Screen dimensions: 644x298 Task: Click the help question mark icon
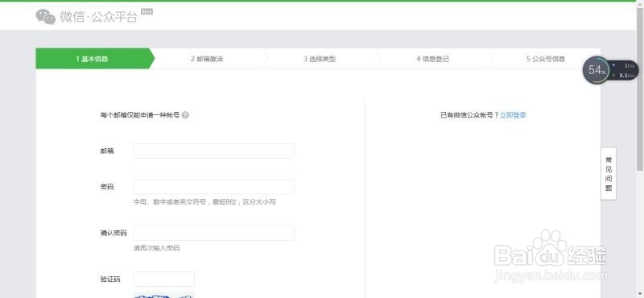click(185, 115)
